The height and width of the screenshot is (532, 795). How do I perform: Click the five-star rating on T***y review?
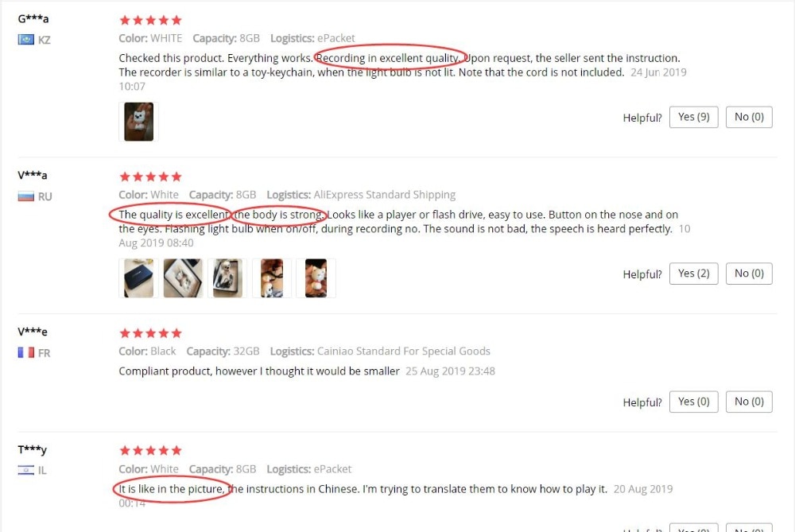click(150, 450)
